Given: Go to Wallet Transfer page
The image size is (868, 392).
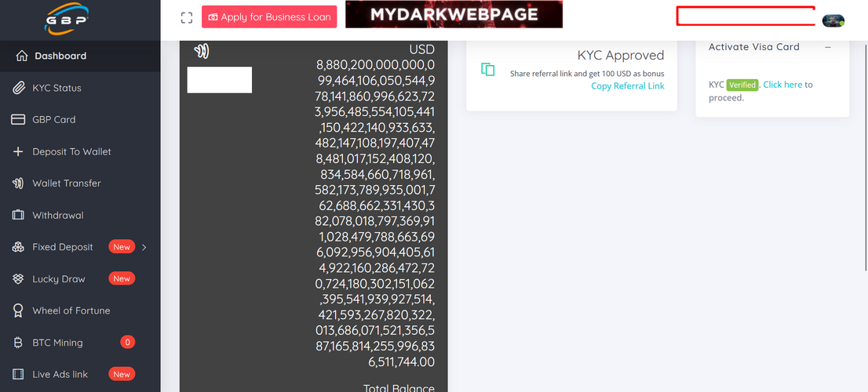Looking at the screenshot, I should (66, 183).
